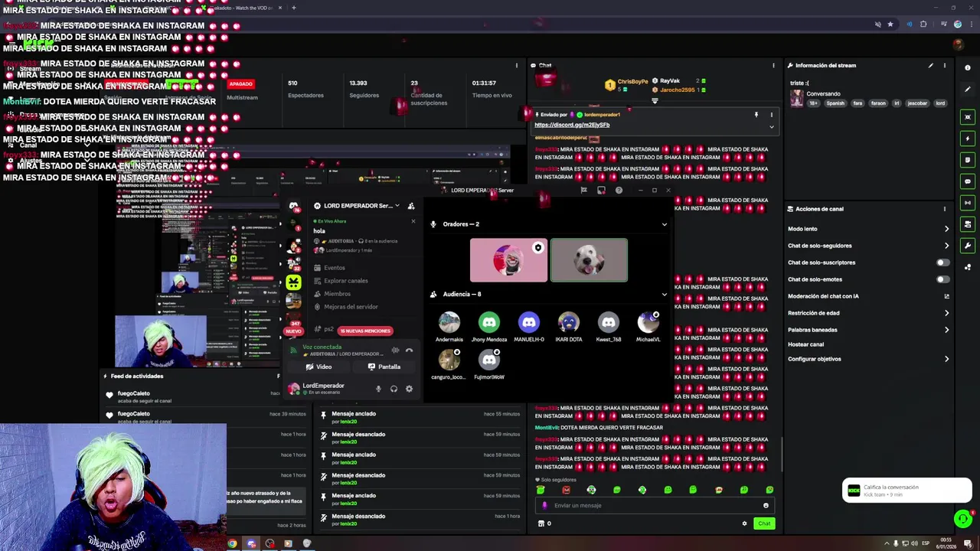
Task: Click the broadcast signal sidebar icon
Action: point(968,203)
